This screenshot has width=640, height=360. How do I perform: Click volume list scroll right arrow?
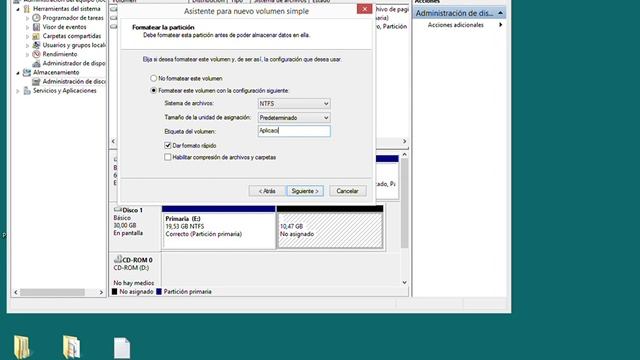tap(404, 141)
